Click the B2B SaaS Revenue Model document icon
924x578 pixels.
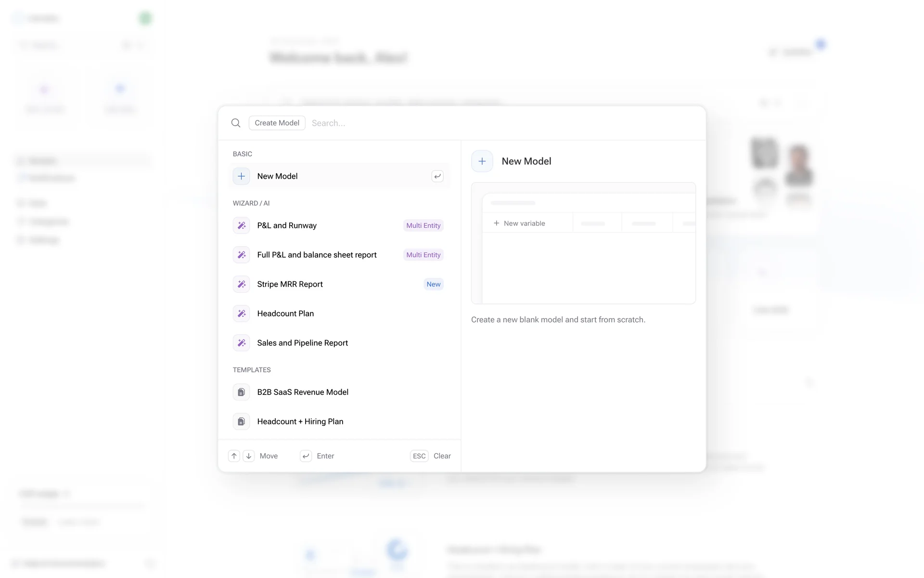241,392
